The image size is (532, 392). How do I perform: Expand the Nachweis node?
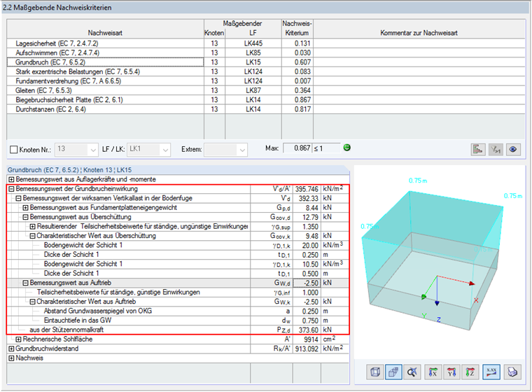pos(11,358)
